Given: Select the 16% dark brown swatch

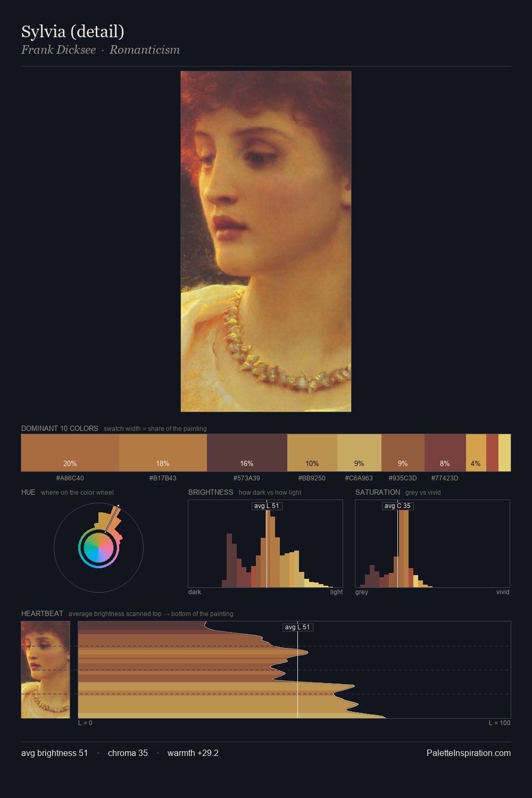Looking at the screenshot, I should (247, 453).
